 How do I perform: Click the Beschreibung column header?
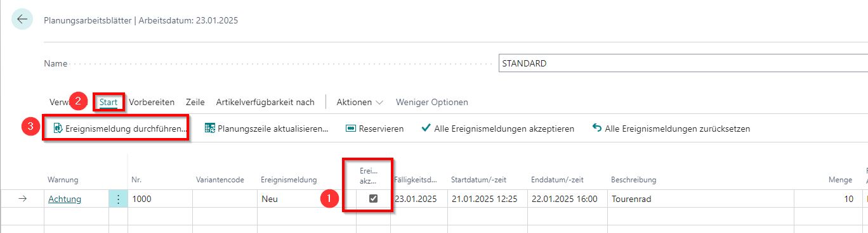pos(634,180)
